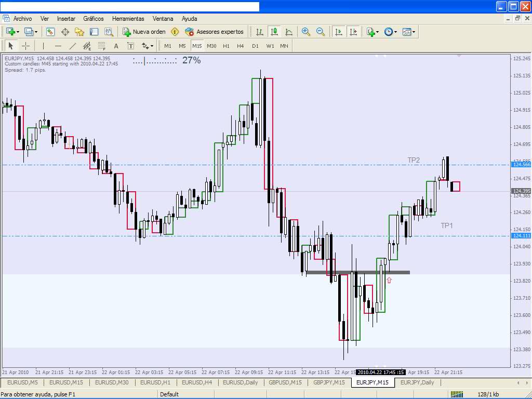Switch timeframe to M1
Viewport: 532px width, 399px height.
click(168, 46)
